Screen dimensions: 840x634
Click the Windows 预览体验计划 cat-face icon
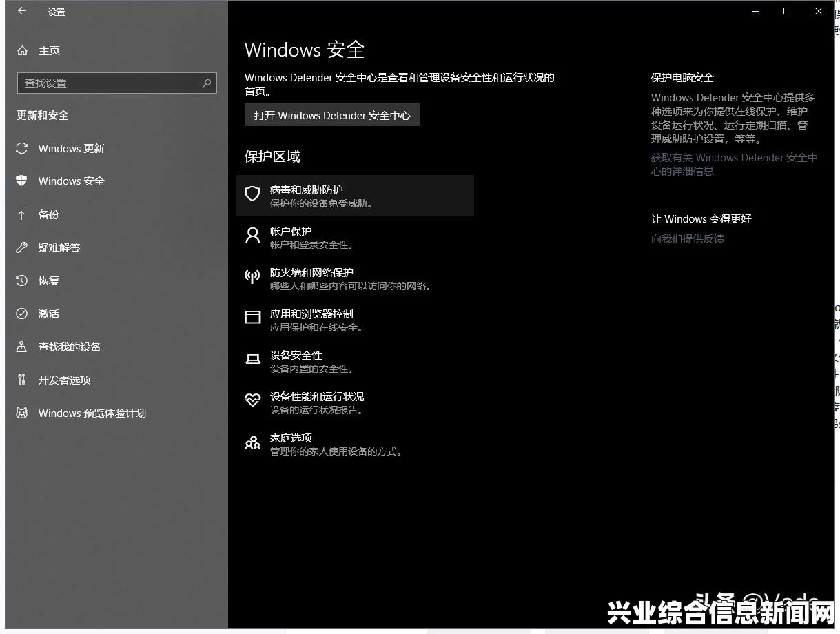22,413
